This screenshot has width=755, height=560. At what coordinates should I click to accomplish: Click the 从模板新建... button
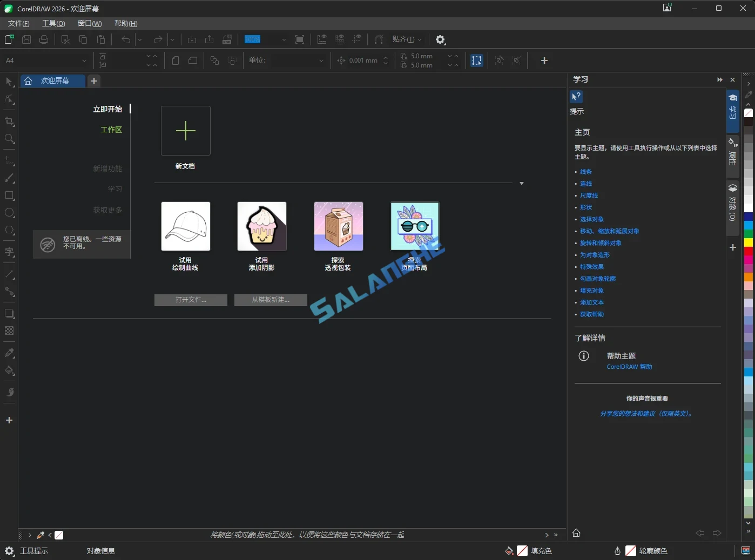pyautogui.click(x=271, y=300)
